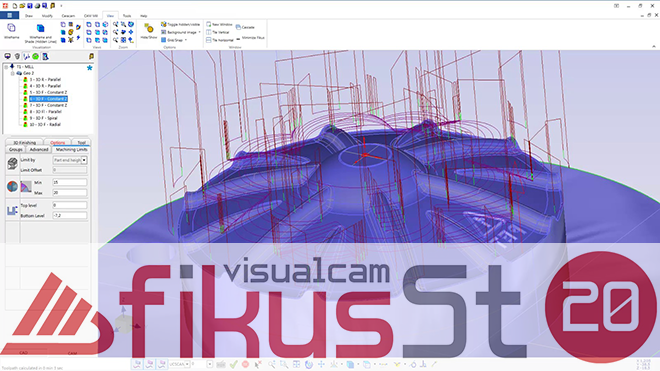Select '5 - 3D F - Constant Z' operation

(48, 92)
